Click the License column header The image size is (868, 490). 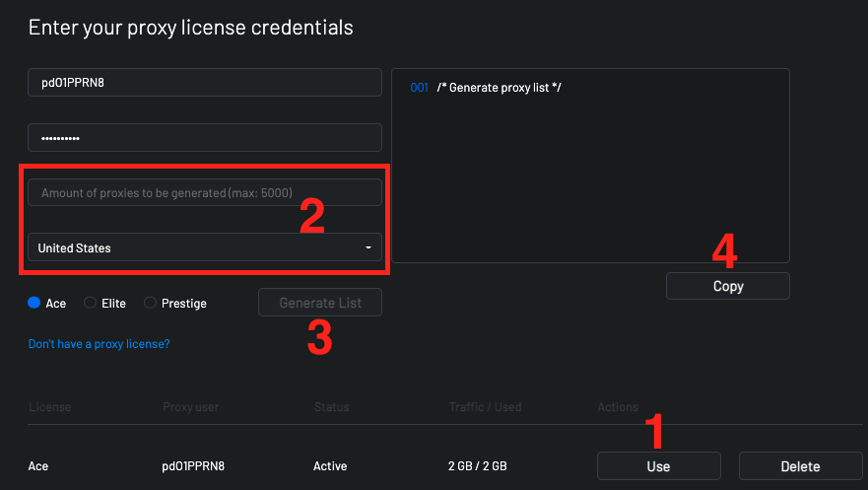click(50, 407)
